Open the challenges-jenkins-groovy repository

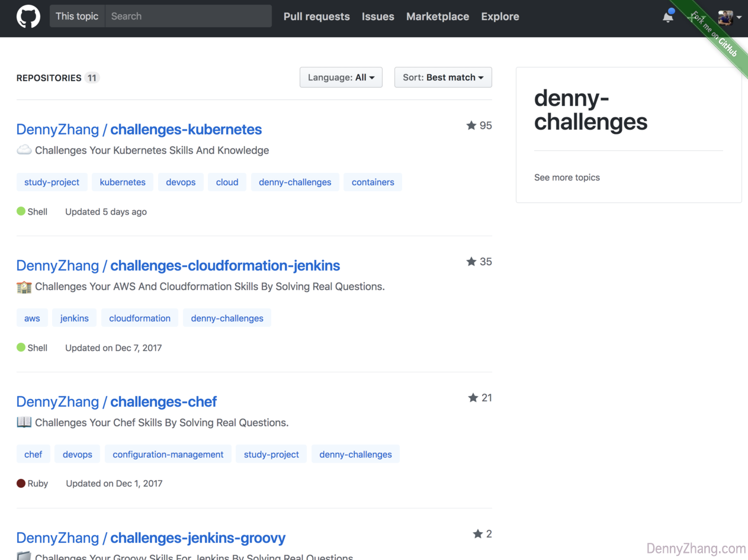[198, 538]
